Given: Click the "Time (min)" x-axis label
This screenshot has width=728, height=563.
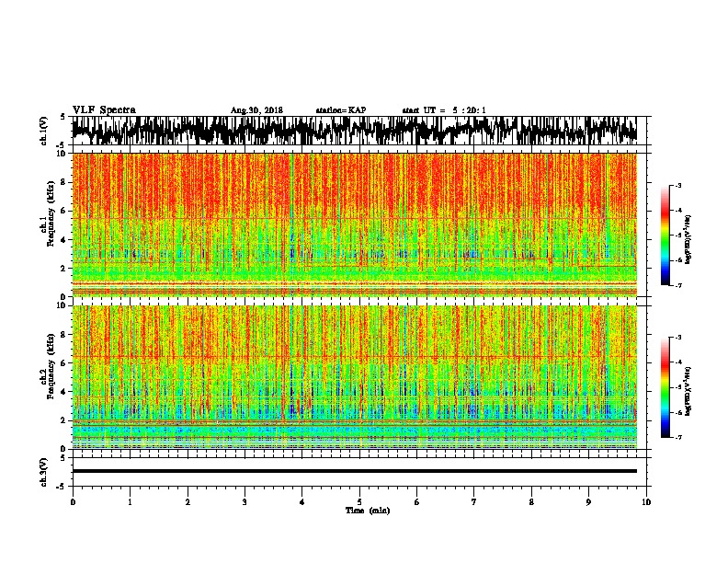Looking at the screenshot, I should 368,511.
